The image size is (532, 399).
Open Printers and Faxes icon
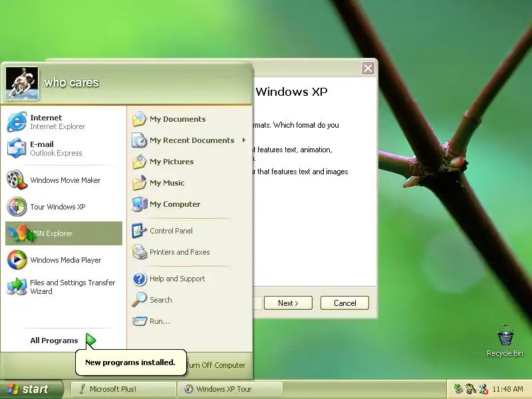139,252
